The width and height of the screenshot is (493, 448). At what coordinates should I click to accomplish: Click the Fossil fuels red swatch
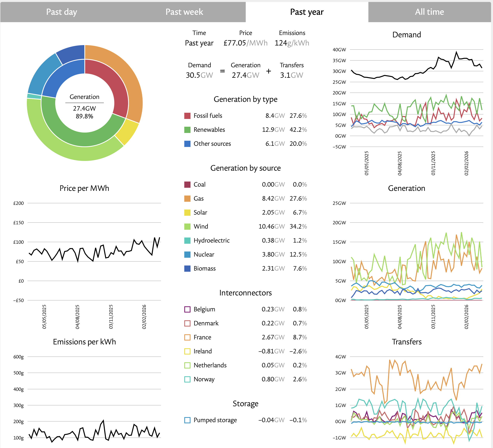click(x=187, y=116)
